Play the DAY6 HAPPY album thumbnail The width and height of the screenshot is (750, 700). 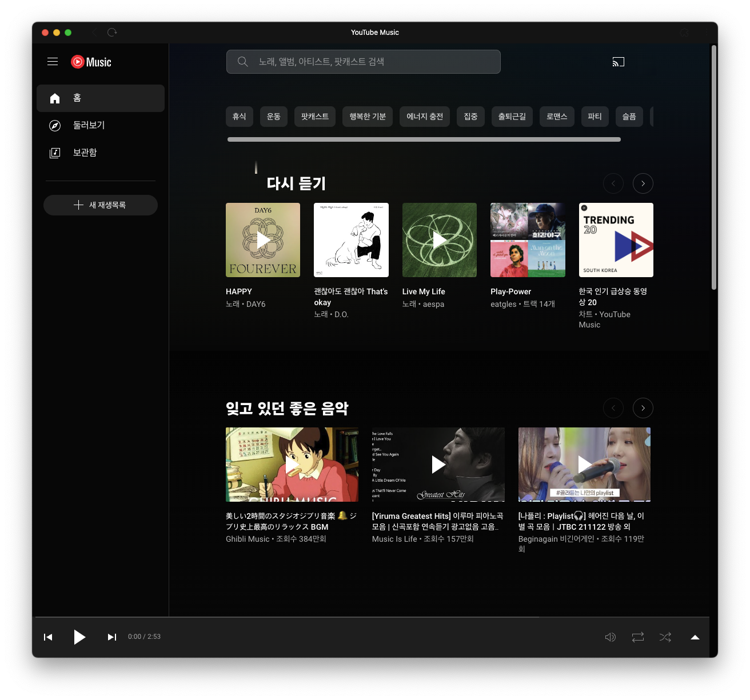point(263,240)
